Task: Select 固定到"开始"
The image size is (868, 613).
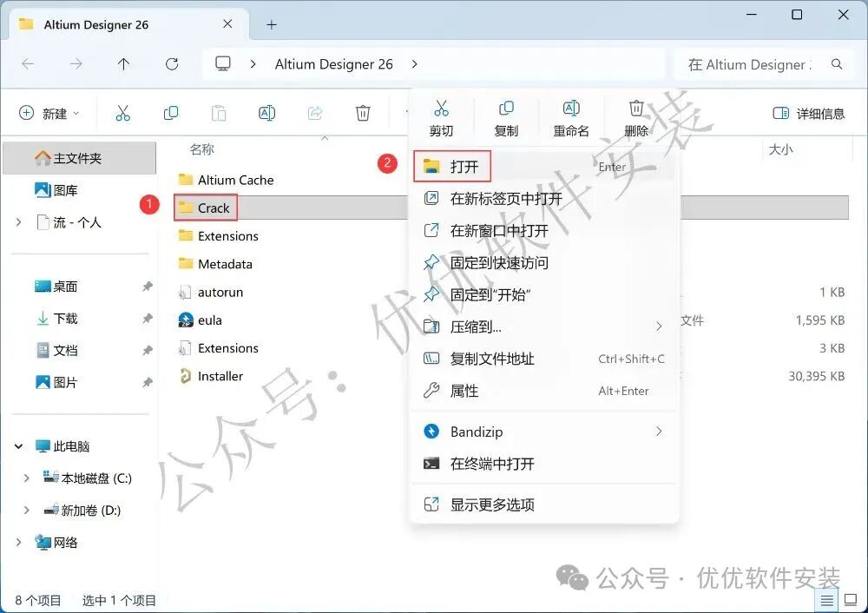Action: click(x=543, y=294)
